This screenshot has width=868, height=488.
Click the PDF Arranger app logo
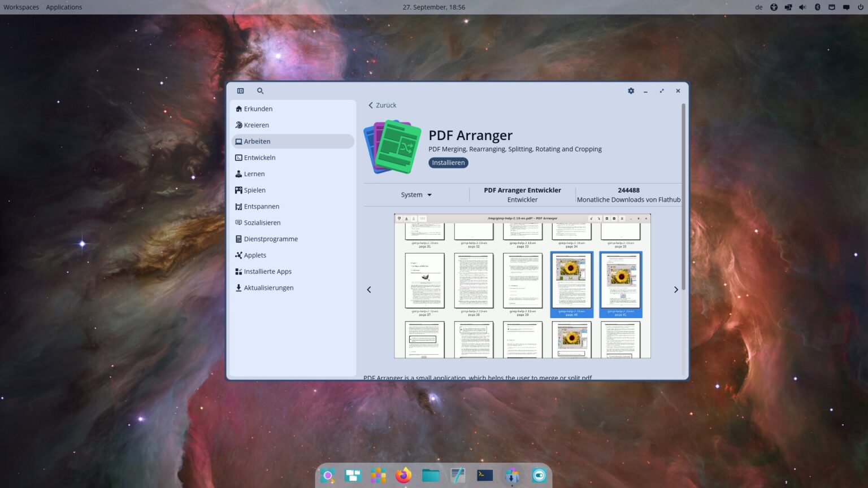pos(391,146)
